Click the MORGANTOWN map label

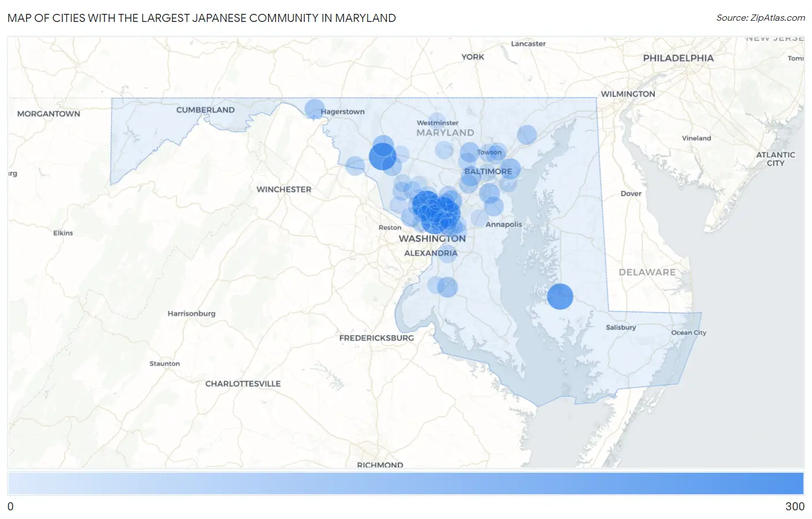[x=49, y=114]
